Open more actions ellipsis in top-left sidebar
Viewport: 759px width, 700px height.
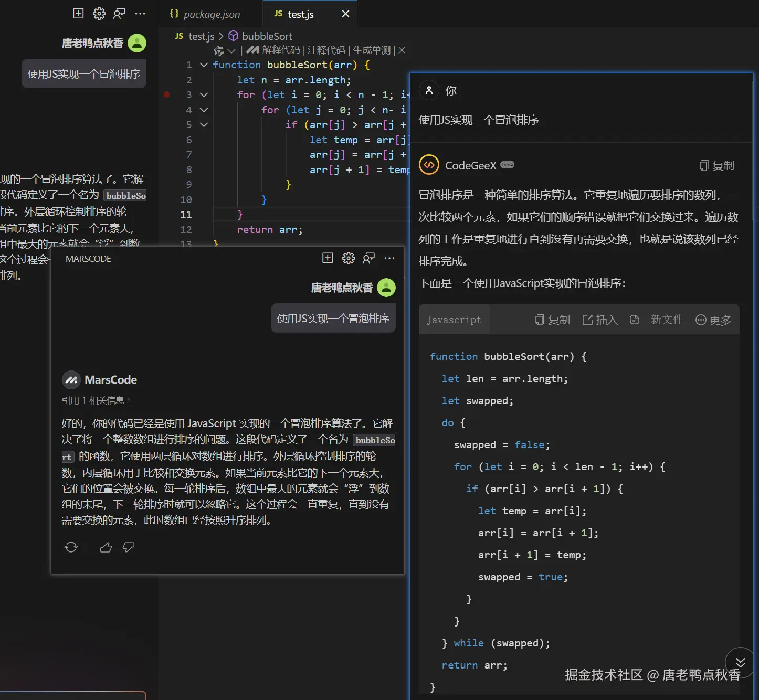140,14
